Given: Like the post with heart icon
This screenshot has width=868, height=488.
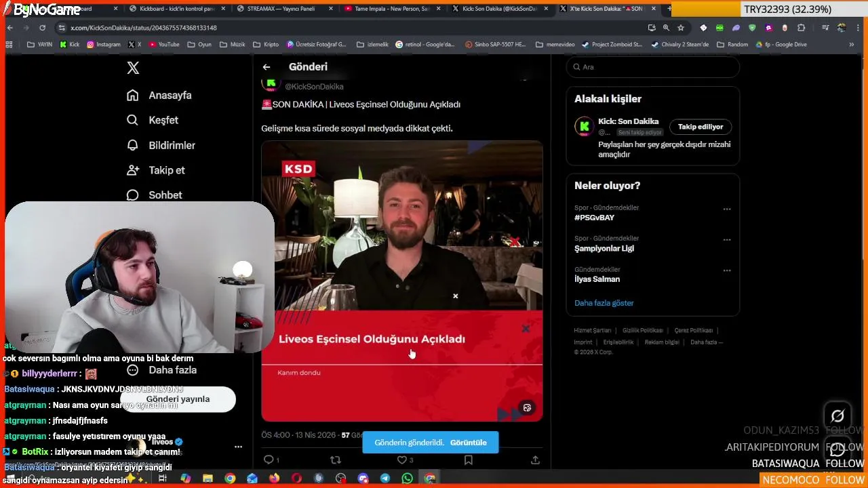Looking at the screenshot, I should 401,460.
